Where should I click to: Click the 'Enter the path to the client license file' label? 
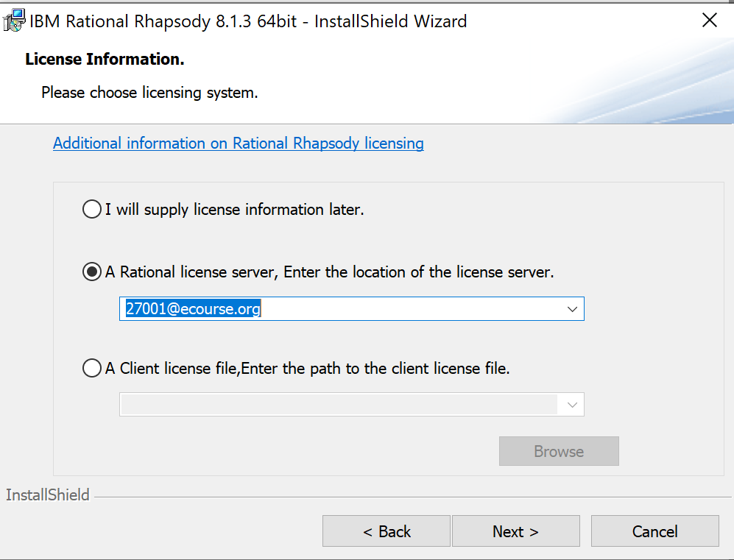375,368
